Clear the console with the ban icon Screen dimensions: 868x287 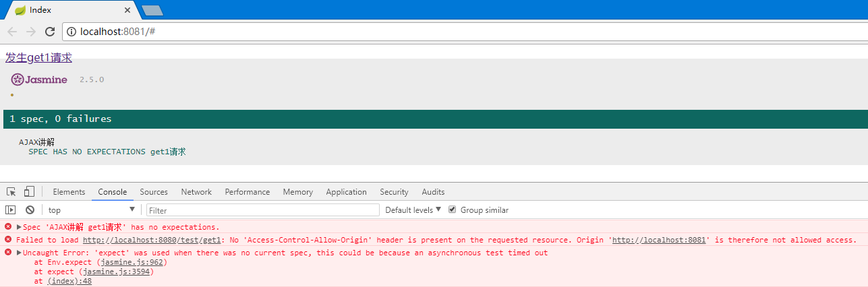point(30,210)
